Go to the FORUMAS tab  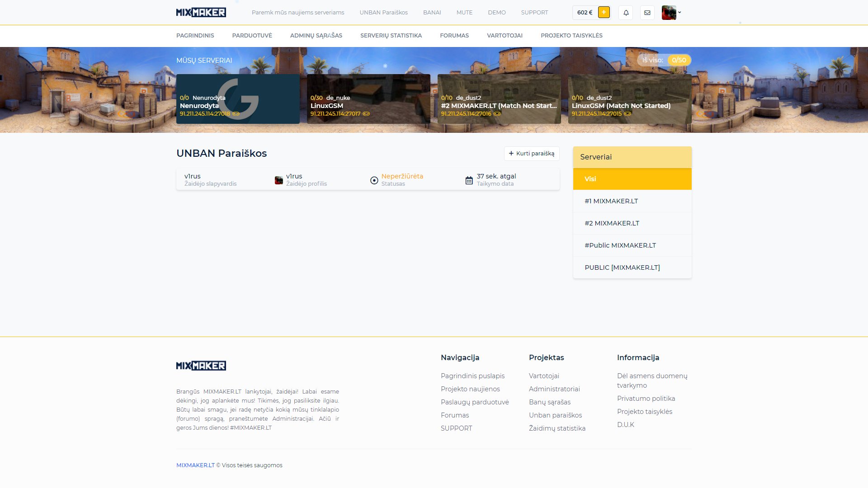[x=454, y=36]
